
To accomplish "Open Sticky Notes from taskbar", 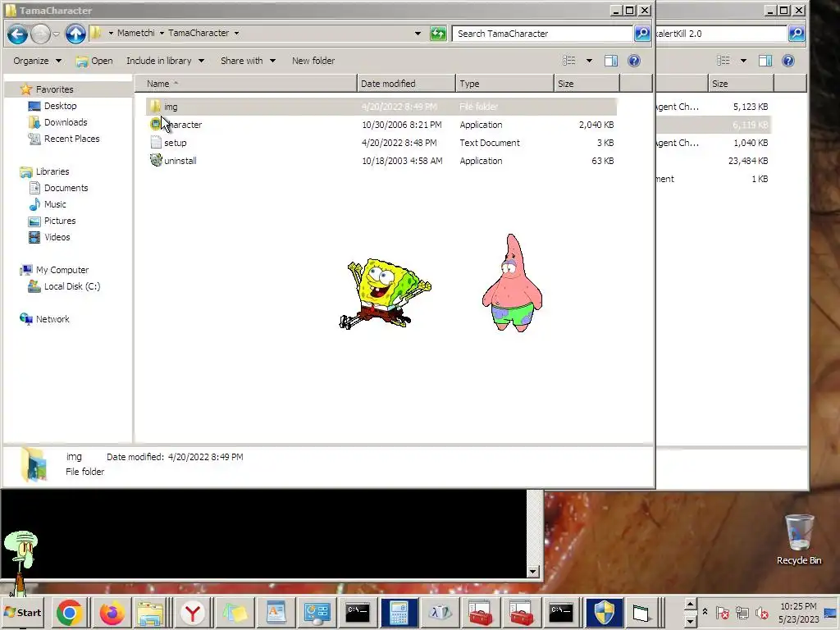I will tap(235, 612).
